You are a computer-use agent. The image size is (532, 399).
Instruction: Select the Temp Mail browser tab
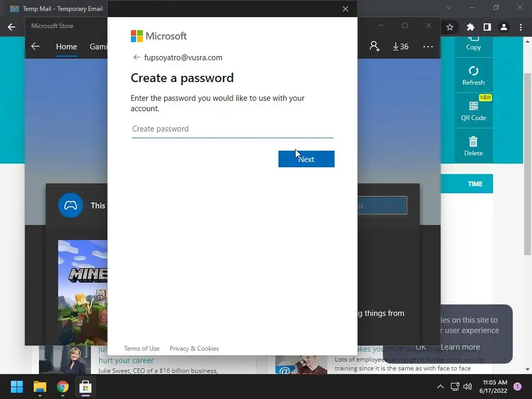point(56,9)
